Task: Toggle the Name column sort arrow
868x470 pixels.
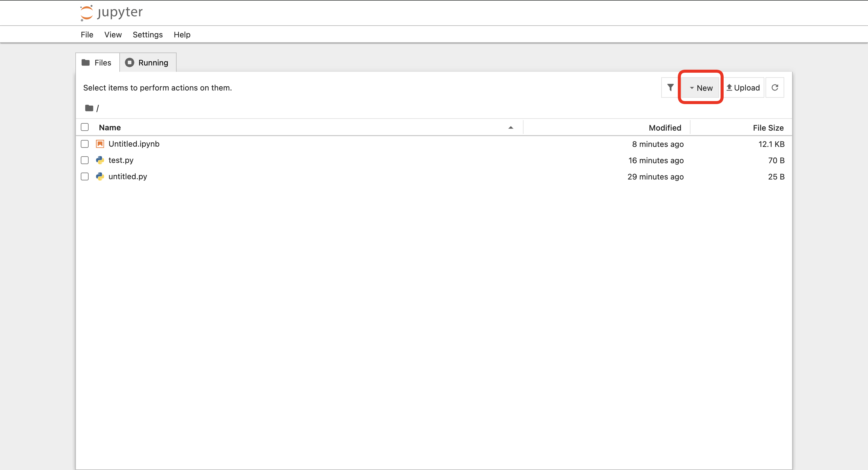Action: 511,127
